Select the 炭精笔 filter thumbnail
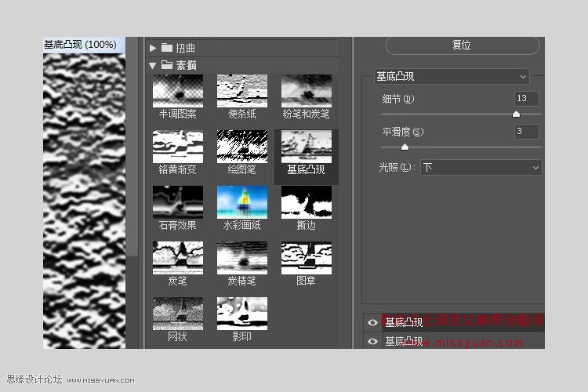 [x=242, y=258]
